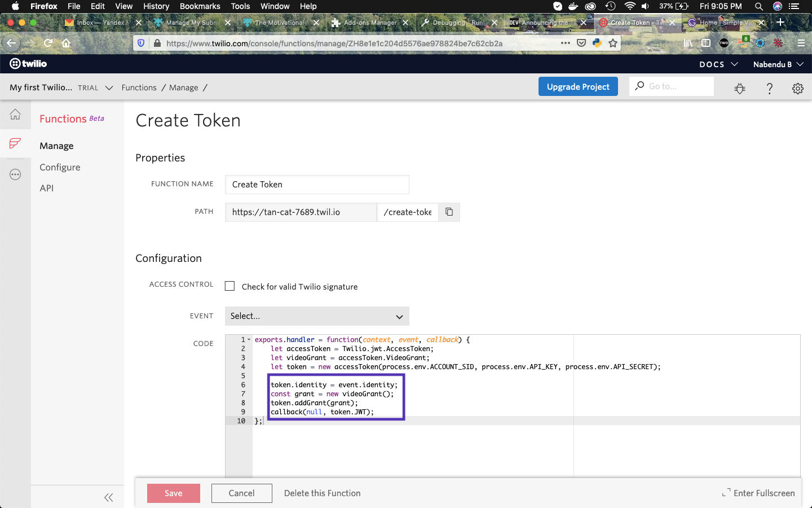Reload the current page
812x508 pixels.
[x=48, y=43]
